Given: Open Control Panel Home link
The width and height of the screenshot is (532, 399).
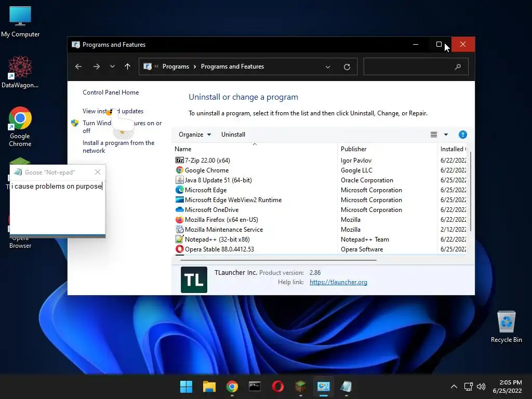Looking at the screenshot, I should point(111,92).
